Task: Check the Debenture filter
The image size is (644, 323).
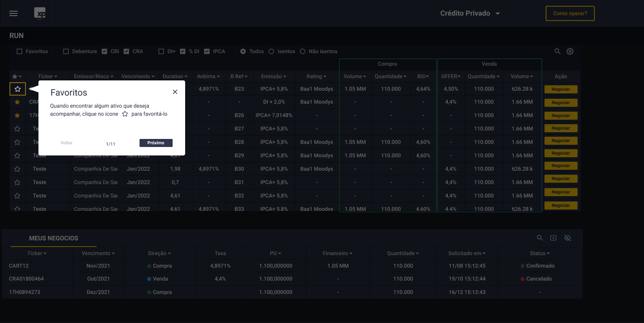Action: (x=66, y=51)
